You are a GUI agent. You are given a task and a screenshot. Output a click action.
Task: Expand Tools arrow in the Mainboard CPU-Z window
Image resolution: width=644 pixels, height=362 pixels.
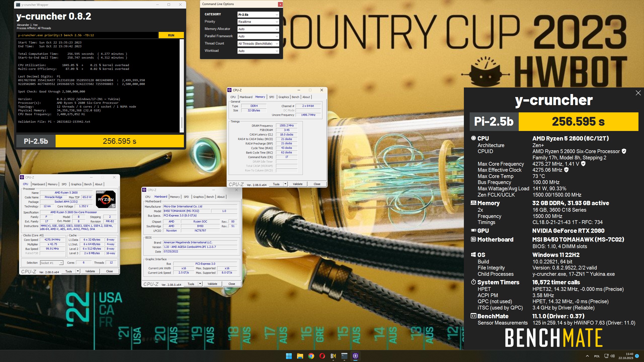(x=200, y=284)
